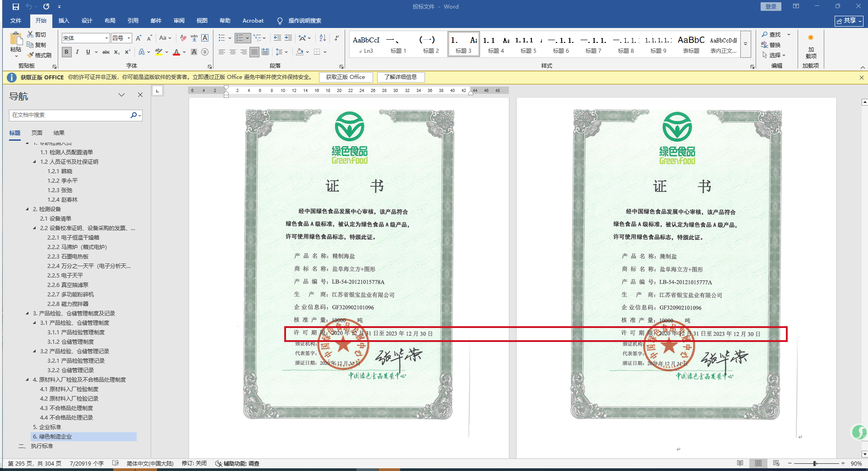Switch to Print Layout view in status bar
Image resolution: width=868 pixels, height=471 pixels.
(x=758, y=463)
